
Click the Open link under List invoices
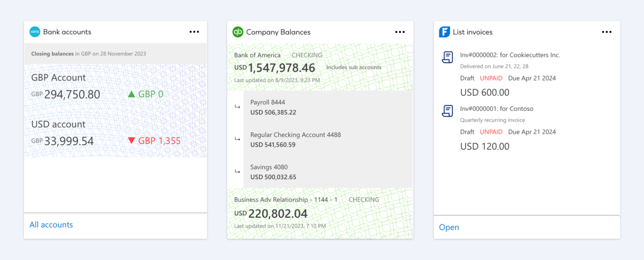449,227
